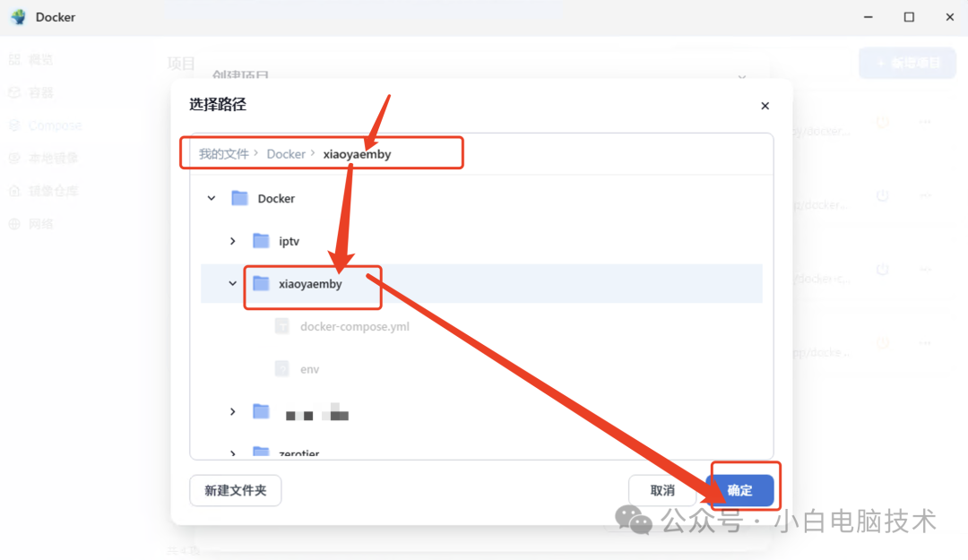
Task: Expand the blurred-name folder chevron
Action: coord(233,411)
